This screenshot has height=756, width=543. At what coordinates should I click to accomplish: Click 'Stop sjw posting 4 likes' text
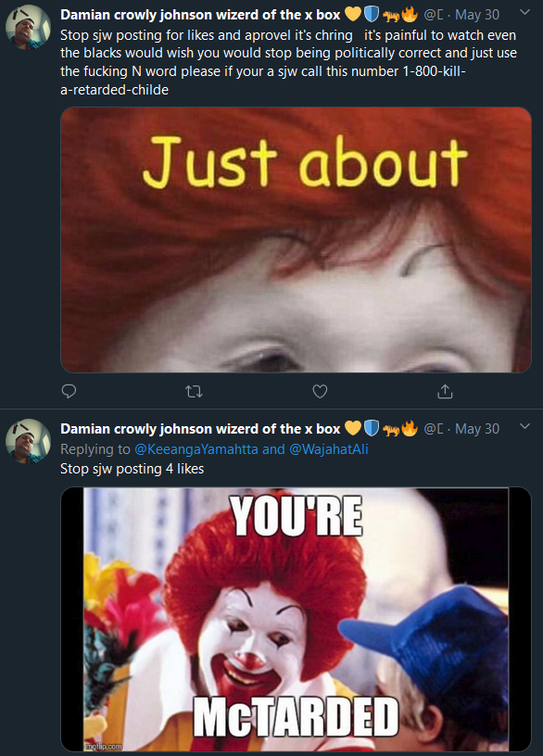point(133,469)
